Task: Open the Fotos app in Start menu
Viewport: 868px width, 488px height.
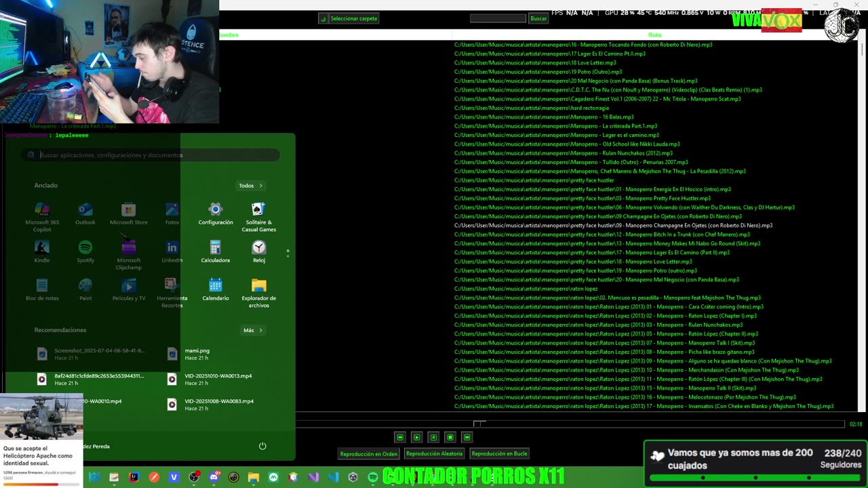Action: 172,213
